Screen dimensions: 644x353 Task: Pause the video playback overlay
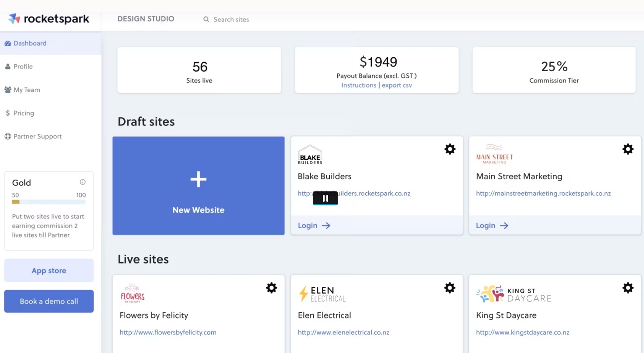point(325,198)
